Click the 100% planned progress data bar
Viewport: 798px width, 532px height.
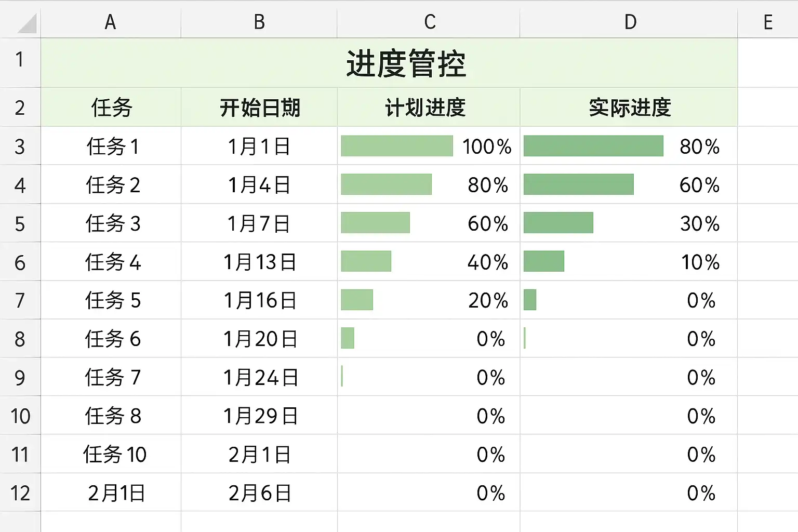pos(396,146)
